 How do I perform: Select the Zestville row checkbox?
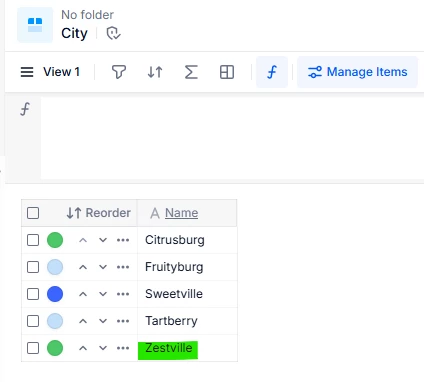pos(33,348)
